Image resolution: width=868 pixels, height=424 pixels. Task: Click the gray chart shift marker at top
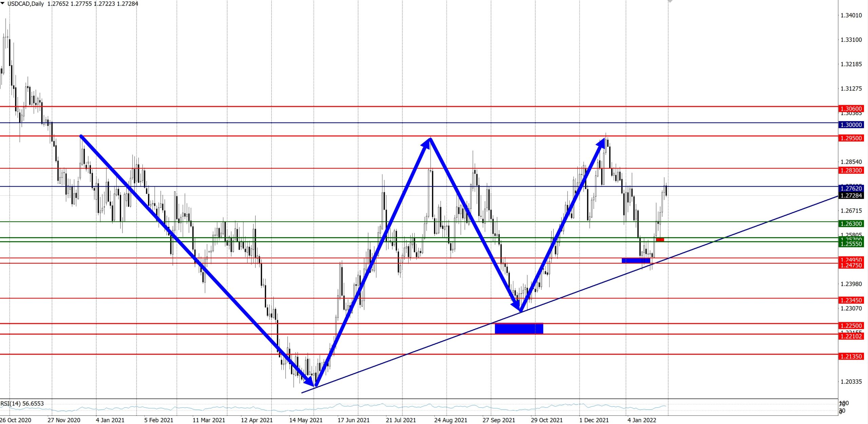670,1
